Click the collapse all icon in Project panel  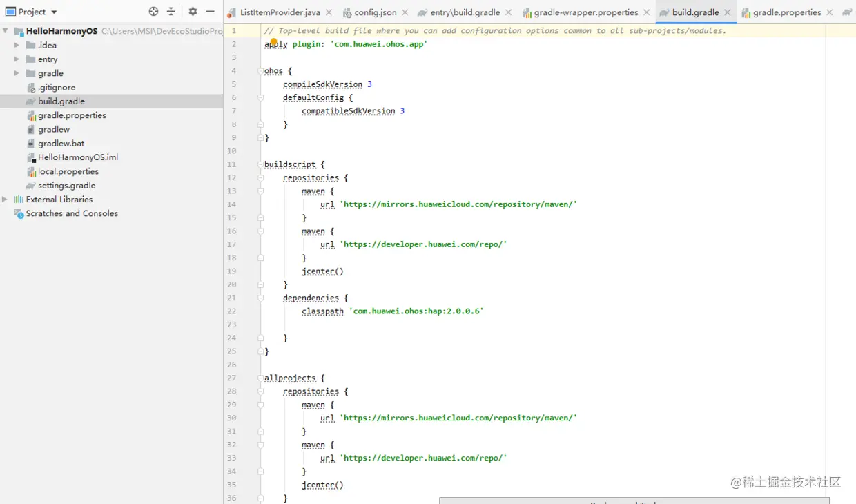(x=171, y=12)
